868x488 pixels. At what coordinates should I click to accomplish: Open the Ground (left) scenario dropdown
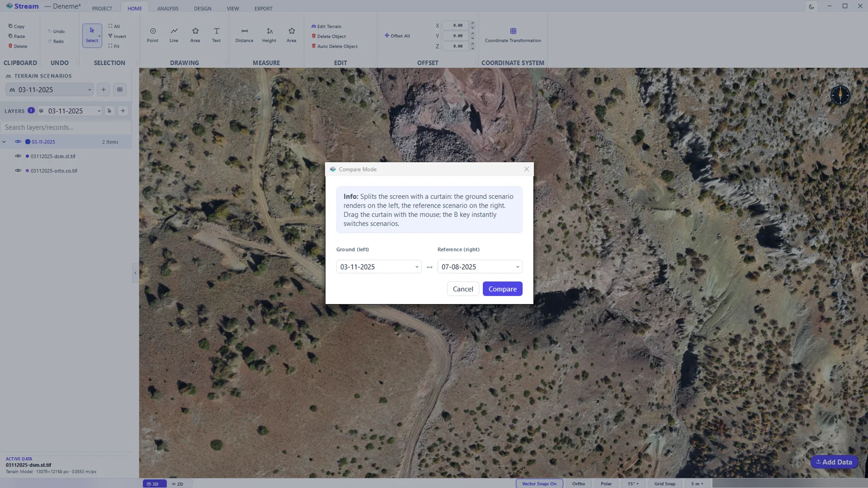379,267
